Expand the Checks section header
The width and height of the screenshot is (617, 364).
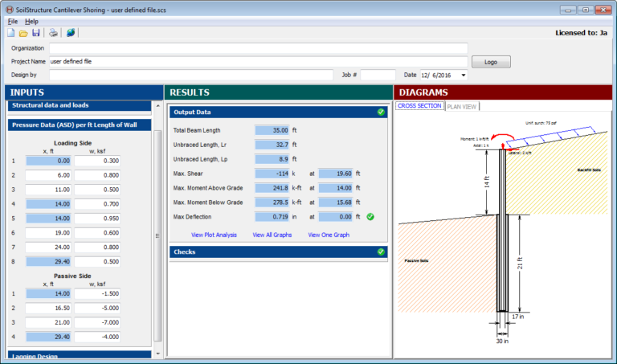click(x=278, y=252)
